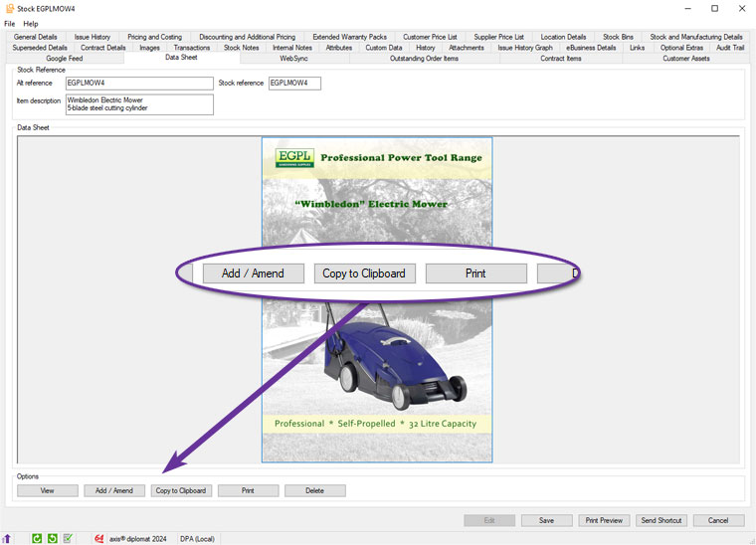
Task: Open the Transactions tab
Action: (x=191, y=48)
